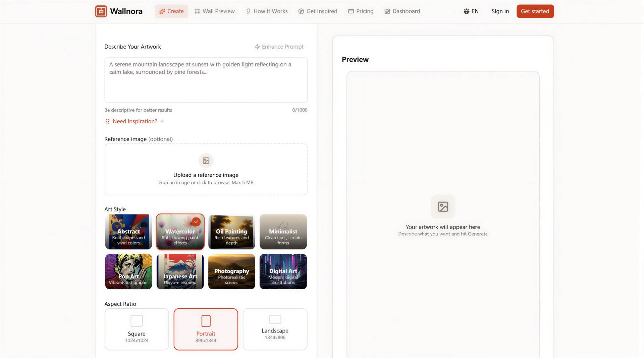Click the Wallnora brand name
Screen dimensions: 644x358
126,11
